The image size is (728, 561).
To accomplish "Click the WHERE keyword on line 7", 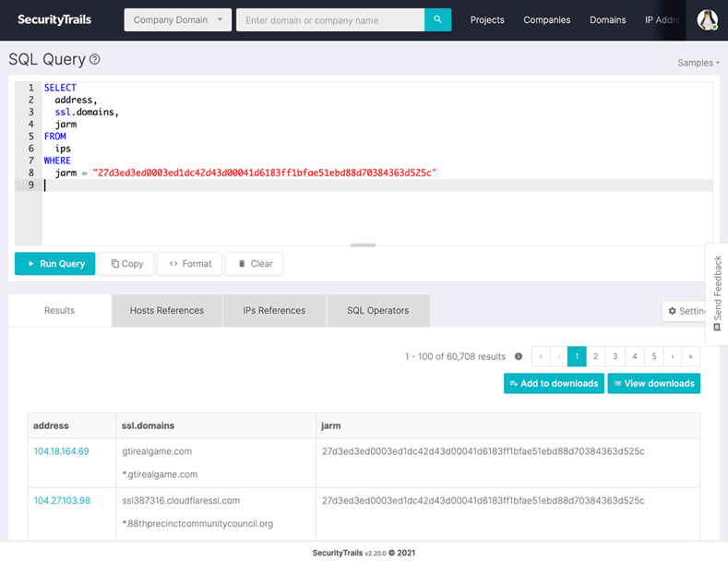I will [57, 161].
